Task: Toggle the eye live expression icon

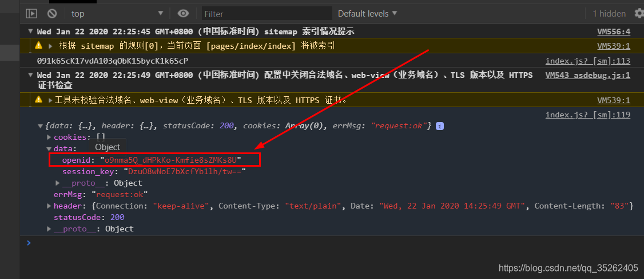Action: tap(183, 14)
